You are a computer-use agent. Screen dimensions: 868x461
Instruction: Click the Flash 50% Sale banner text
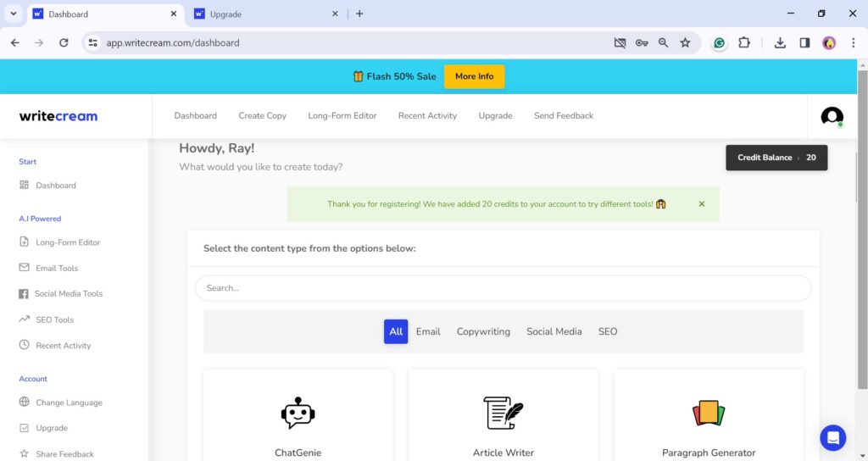pos(401,76)
